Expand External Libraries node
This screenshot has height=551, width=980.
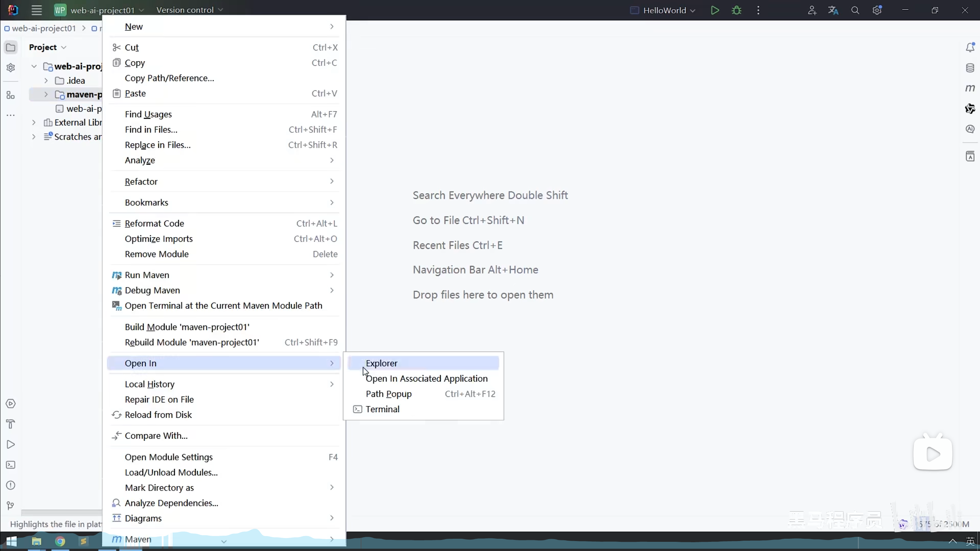[x=34, y=122]
